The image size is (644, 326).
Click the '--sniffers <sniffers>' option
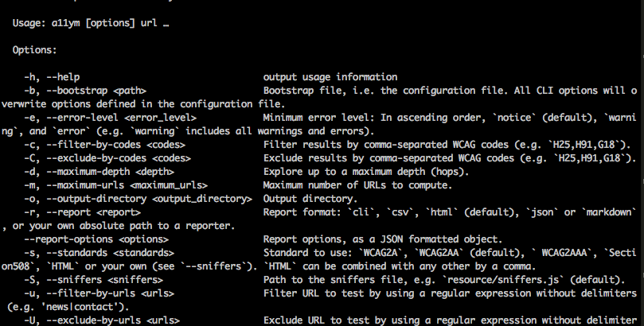click(105, 280)
